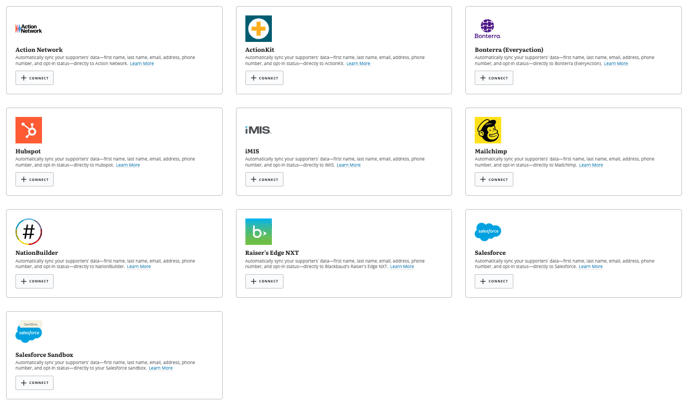Connect the Hubspot integration
The width and height of the screenshot is (688, 406).
point(35,180)
